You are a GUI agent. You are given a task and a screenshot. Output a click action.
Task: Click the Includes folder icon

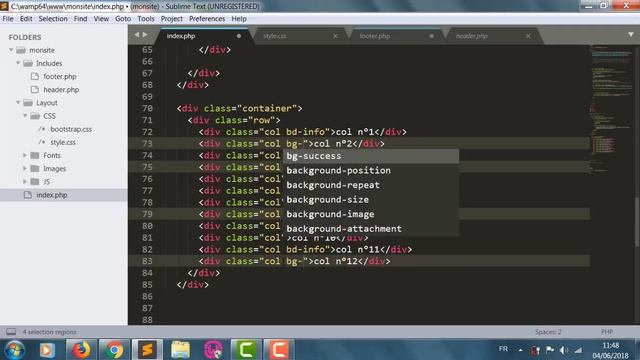28,63
